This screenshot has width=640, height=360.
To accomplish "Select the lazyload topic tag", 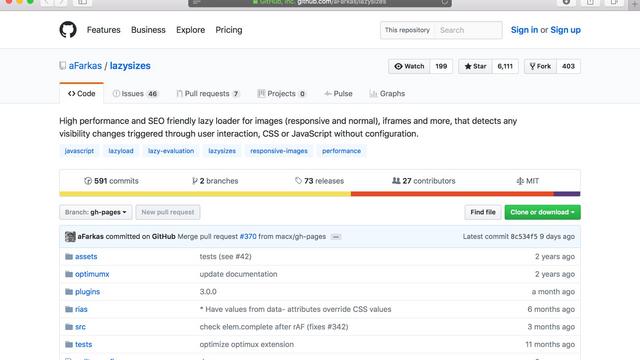I will coord(121,151).
